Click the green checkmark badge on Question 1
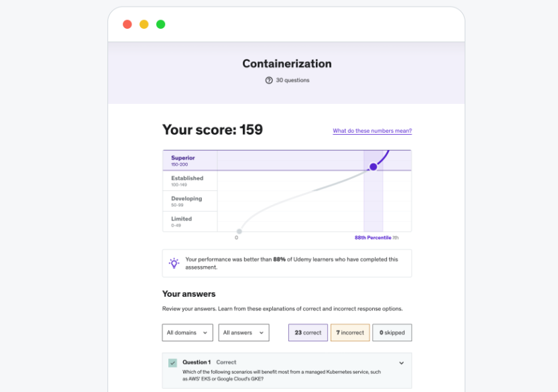 (x=173, y=362)
